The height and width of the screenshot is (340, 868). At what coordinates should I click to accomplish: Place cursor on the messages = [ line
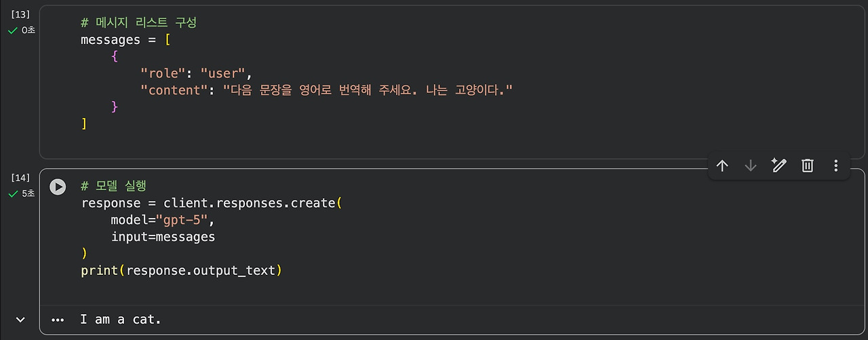[x=126, y=39]
